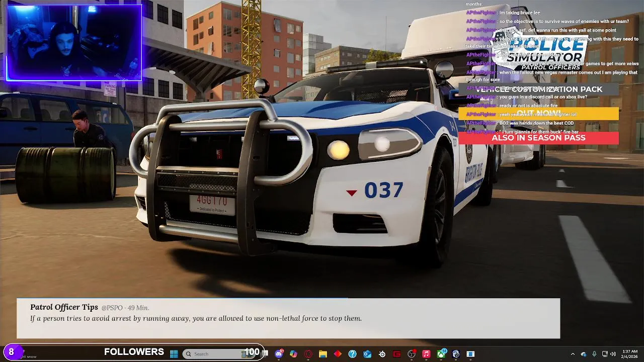
Task: Open the Opera browser taskbar icon
Action: (308, 354)
